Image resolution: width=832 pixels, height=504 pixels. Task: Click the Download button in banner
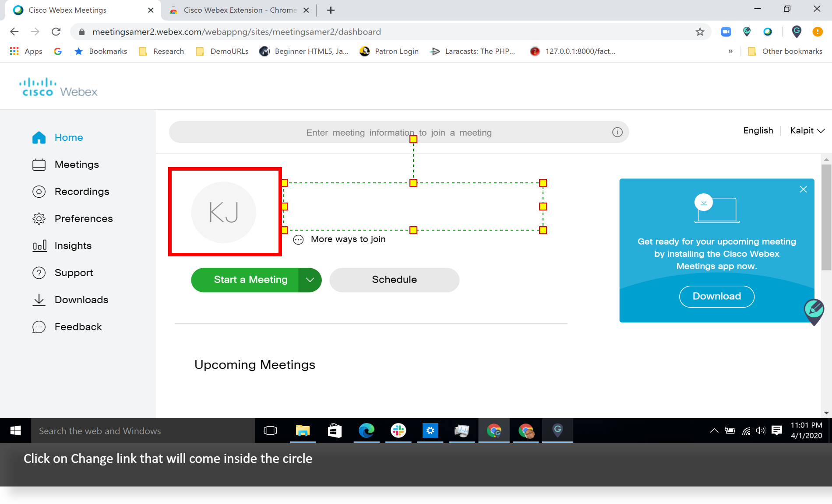click(x=716, y=297)
